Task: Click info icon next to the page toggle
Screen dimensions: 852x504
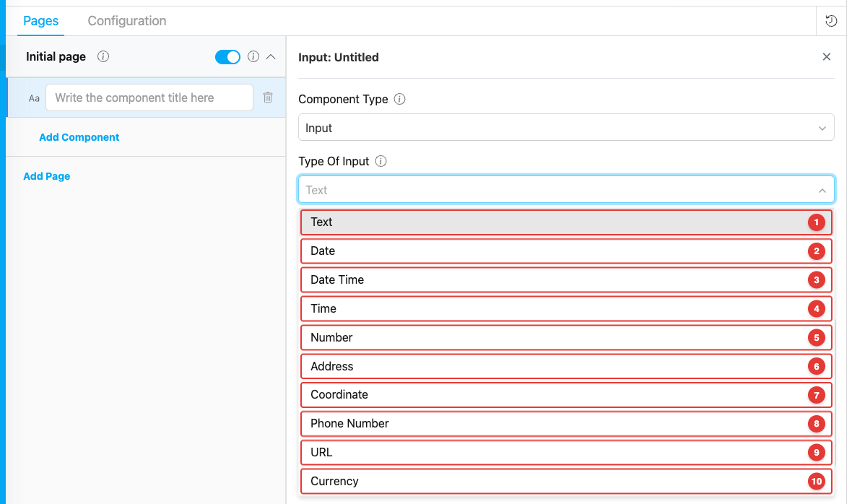Action: click(253, 56)
